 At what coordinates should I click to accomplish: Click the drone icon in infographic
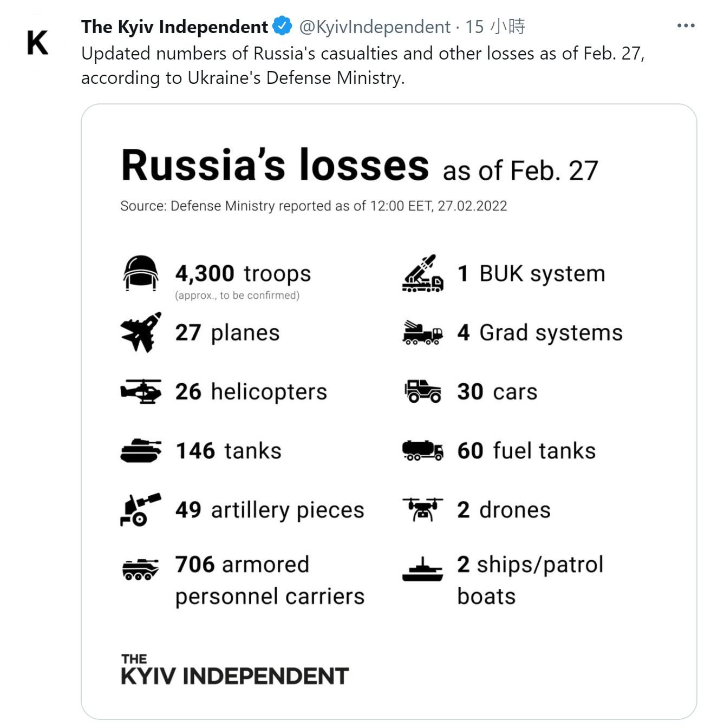[422, 509]
